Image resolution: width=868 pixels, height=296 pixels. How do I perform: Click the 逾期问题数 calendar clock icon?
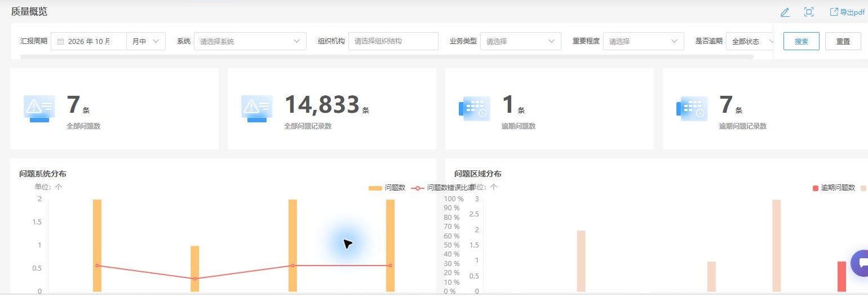click(475, 108)
